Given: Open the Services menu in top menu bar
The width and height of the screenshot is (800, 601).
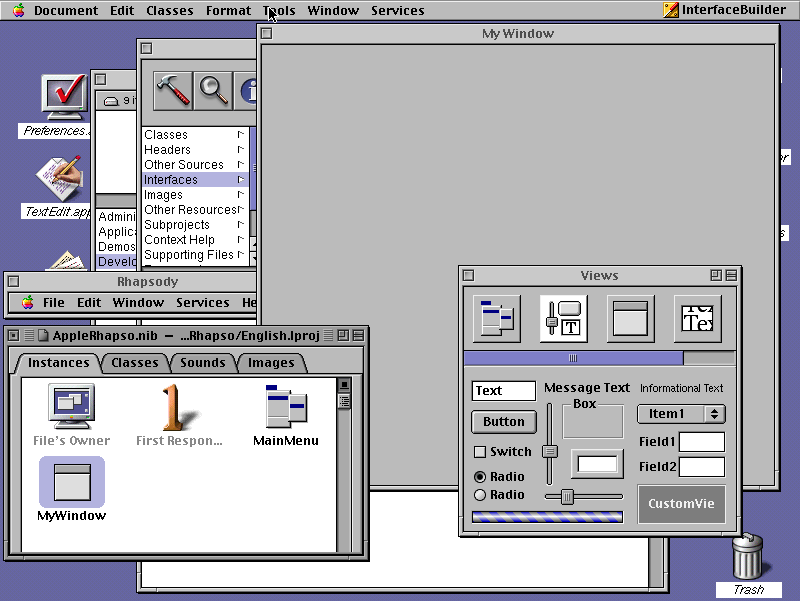Looking at the screenshot, I should (397, 10).
